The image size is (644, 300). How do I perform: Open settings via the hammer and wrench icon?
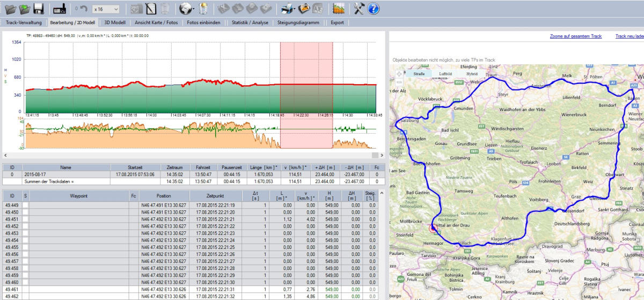(x=359, y=9)
